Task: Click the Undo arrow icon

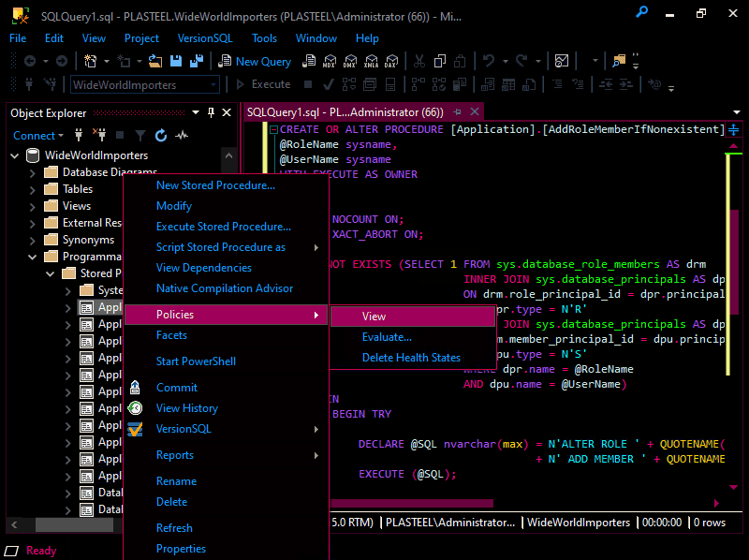Action: [488, 61]
